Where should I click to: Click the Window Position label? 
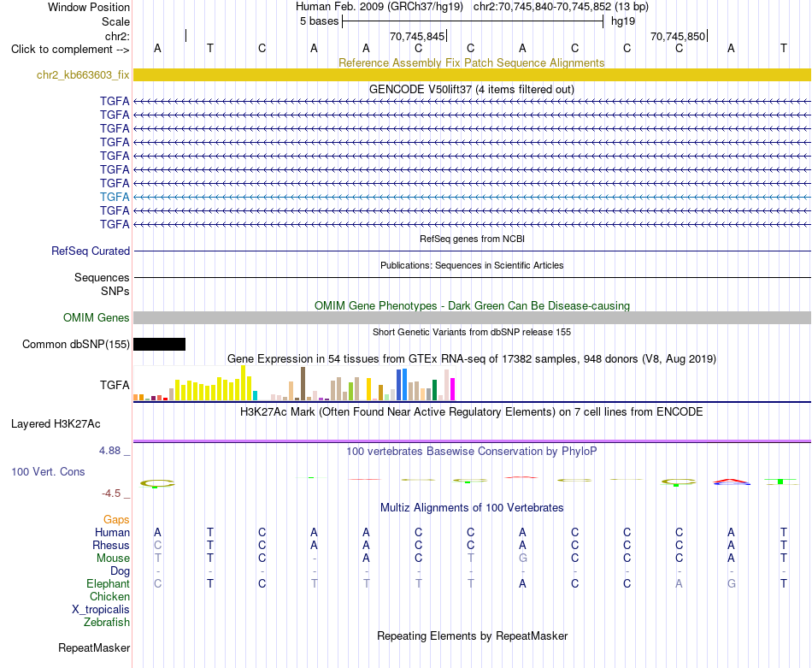[x=89, y=7]
